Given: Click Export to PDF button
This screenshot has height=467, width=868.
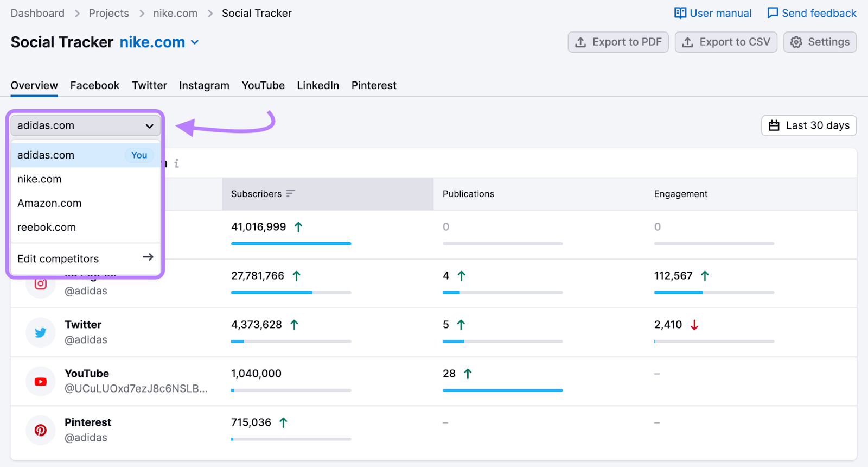Looking at the screenshot, I should [x=618, y=42].
